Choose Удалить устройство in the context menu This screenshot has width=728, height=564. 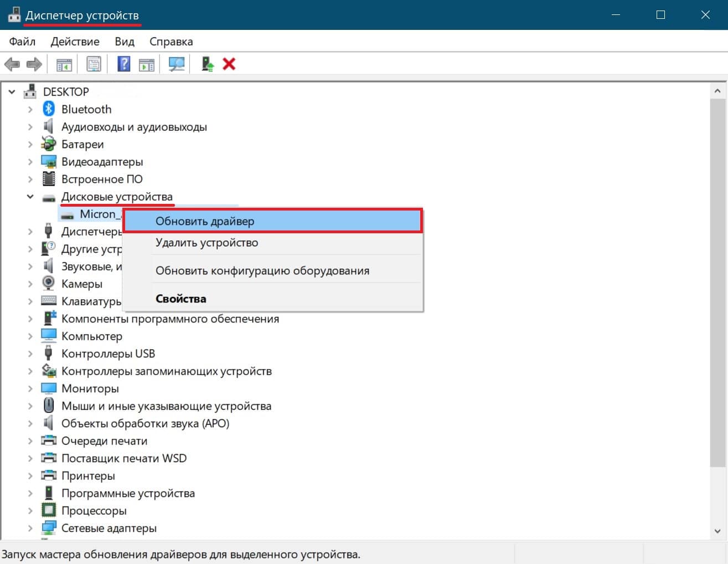pos(272,243)
